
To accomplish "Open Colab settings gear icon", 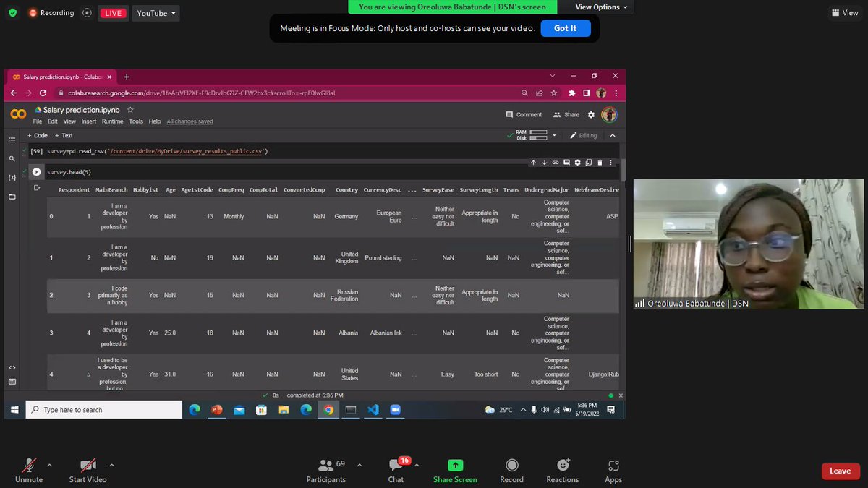I will (591, 115).
